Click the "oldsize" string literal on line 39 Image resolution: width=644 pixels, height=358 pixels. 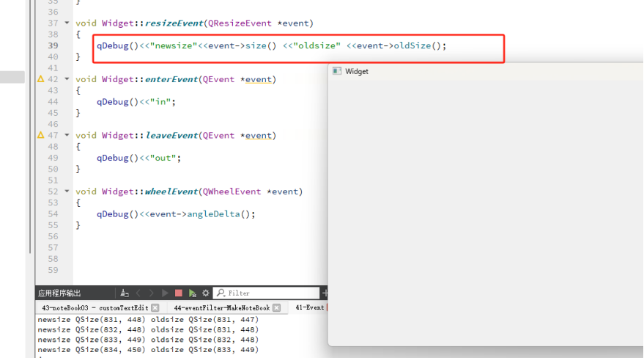(x=317, y=45)
